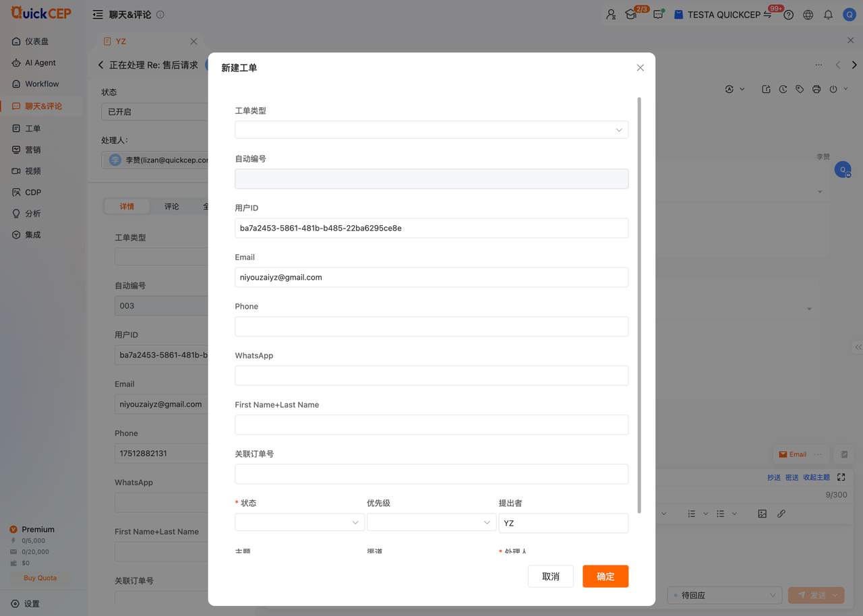Click First Name+Last Name field in dialog
Screen dimensions: 863x616
point(431,425)
